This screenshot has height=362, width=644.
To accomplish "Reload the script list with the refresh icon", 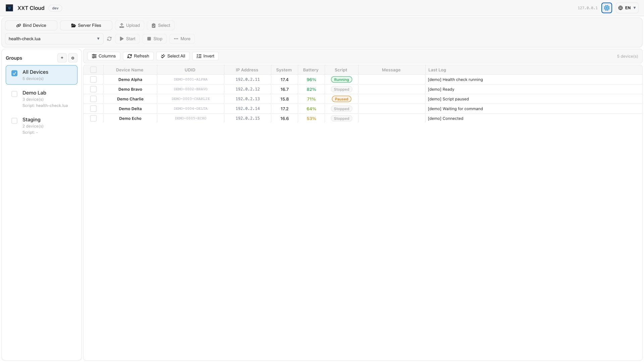I will 109,39.
